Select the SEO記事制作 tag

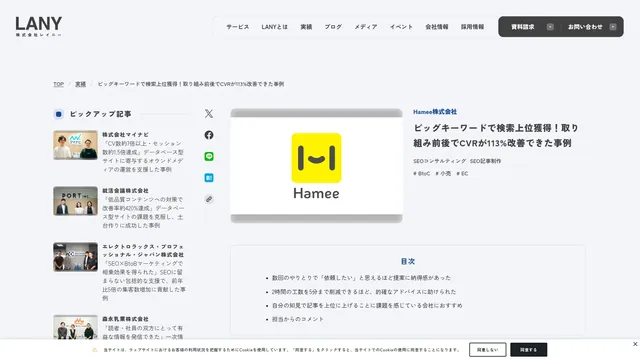[x=485, y=161]
